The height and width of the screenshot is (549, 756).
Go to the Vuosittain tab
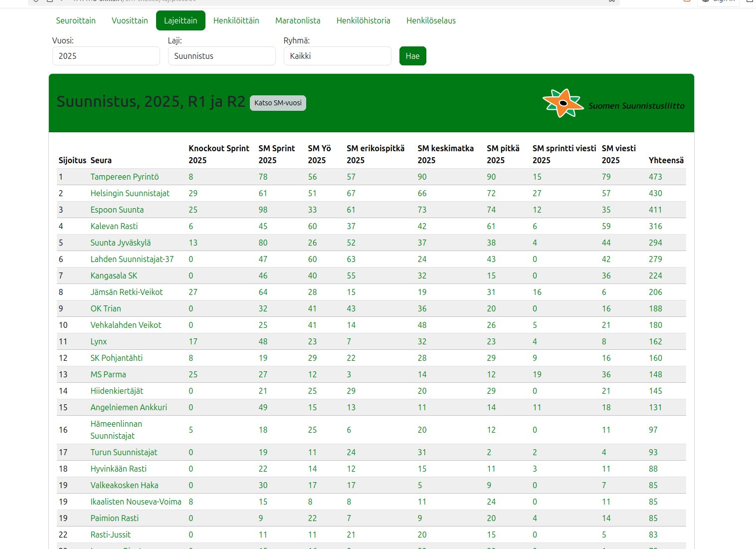tap(130, 20)
